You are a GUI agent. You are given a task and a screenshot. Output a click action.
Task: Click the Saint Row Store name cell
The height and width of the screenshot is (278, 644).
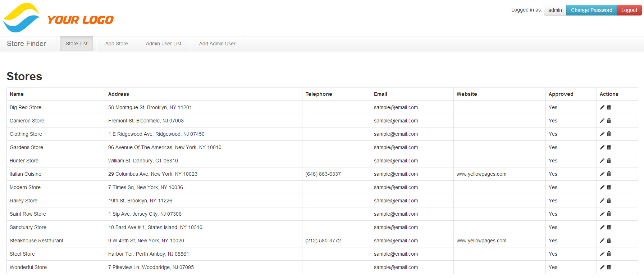(56, 214)
